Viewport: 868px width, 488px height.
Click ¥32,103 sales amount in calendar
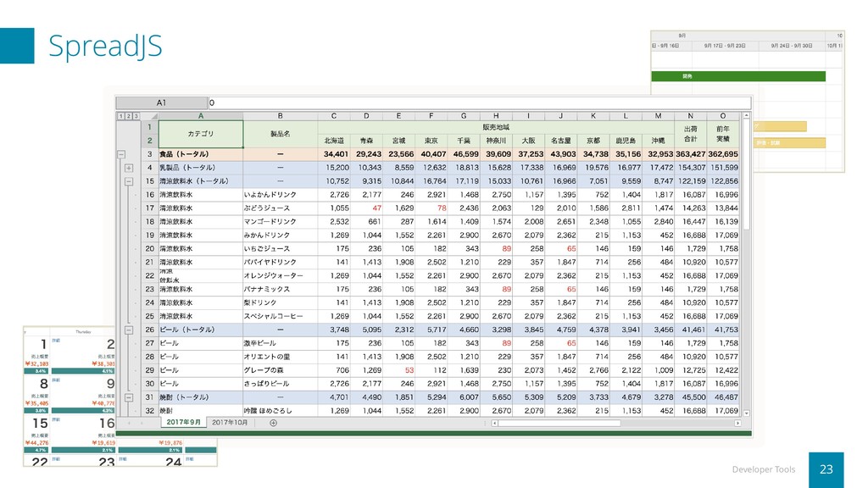click(37, 364)
